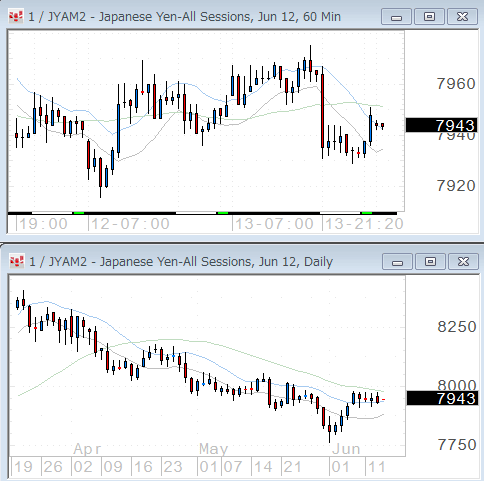Click the Daily chart title text
484x481 pixels.
(181, 262)
